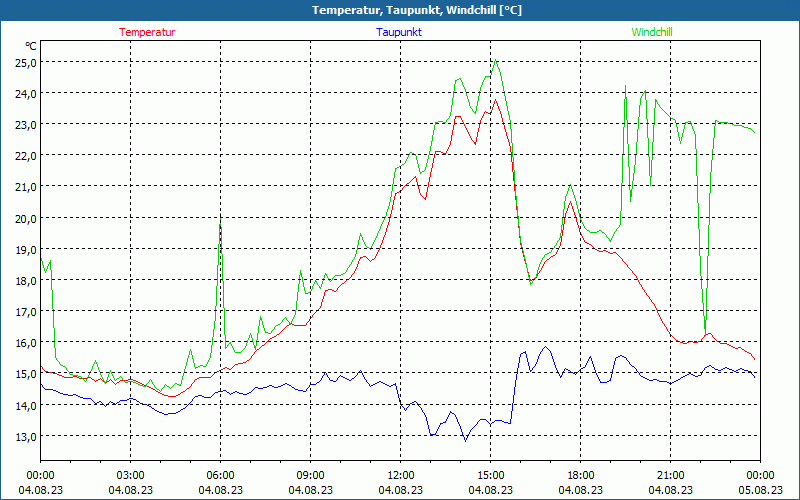Click the chart title Temperatur, Taupunkt, Windchill
This screenshot has width=800, height=500.
tap(400, 10)
